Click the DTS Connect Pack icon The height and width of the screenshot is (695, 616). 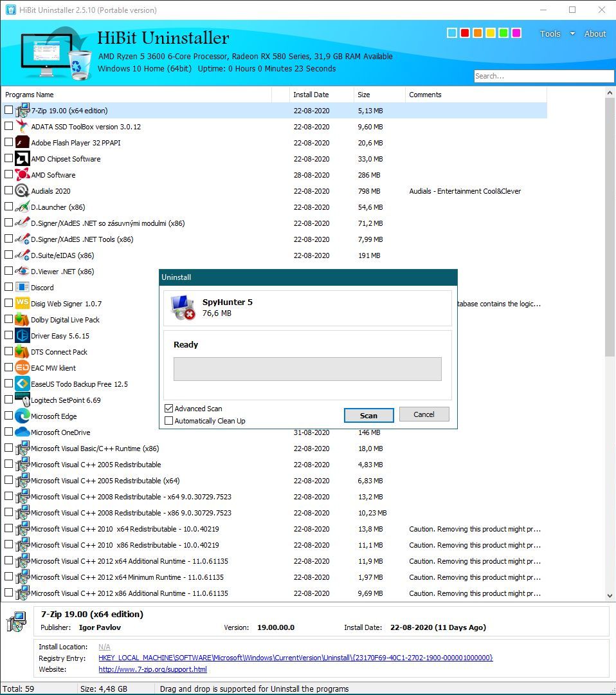pyautogui.click(x=22, y=351)
